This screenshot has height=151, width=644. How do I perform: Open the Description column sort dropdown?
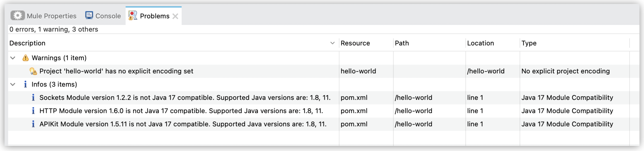(332, 43)
